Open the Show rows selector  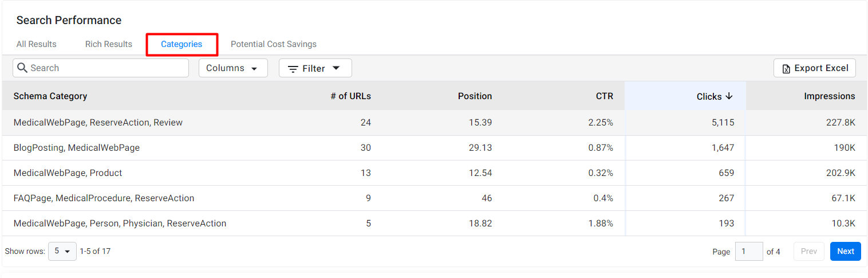62,251
